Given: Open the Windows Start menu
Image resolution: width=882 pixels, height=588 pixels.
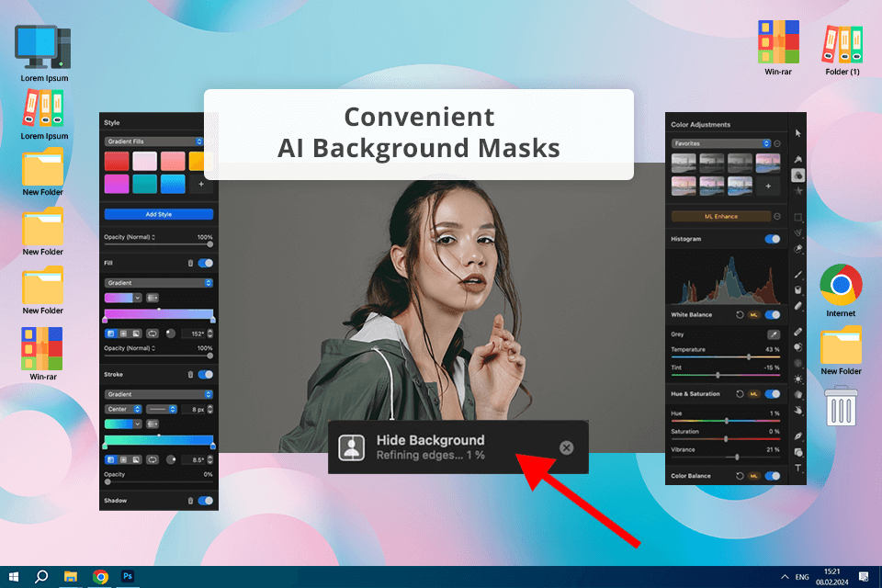Looking at the screenshot, I should (14, 577).
